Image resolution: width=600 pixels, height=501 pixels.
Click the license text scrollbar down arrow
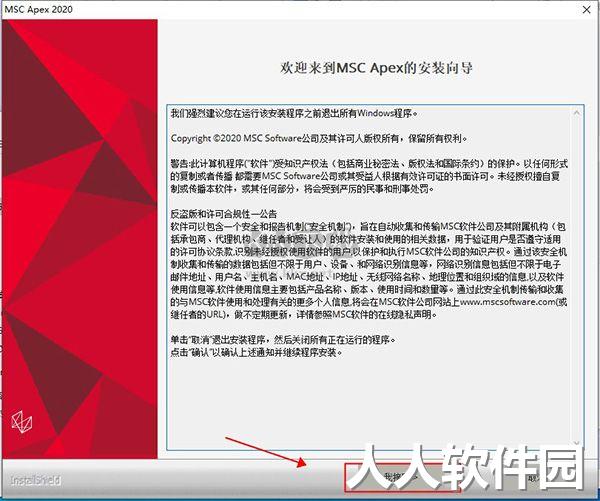click(x=577, y=443)
